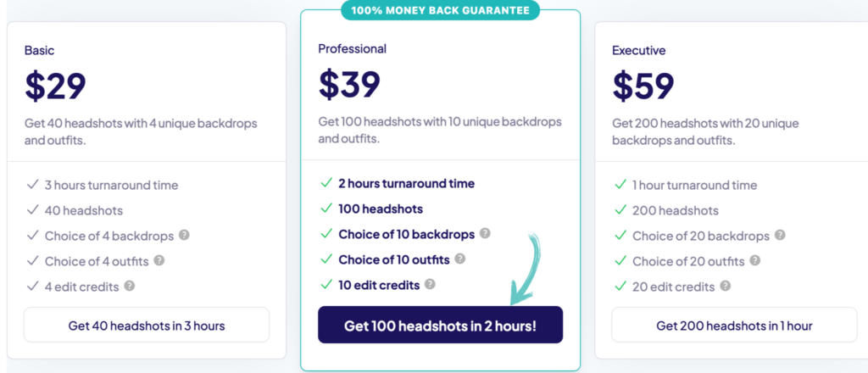Select the Executive plan heading
The image size is (868, 373).
point(638,50)
